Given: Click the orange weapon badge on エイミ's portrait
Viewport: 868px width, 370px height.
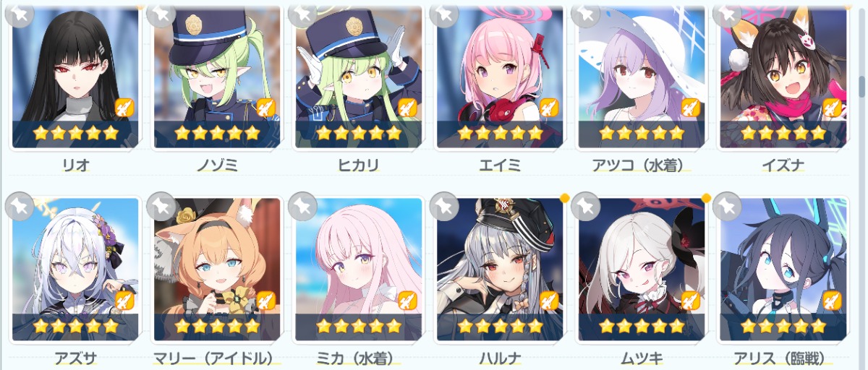Looking at the screenshot, I should click(x=550, y=108).
